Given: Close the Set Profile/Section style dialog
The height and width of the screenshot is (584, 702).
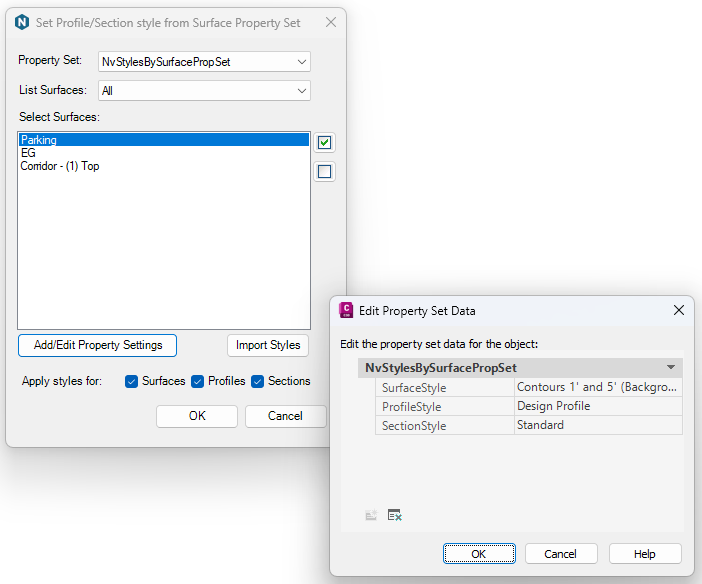Looking at the screenshot, I should pyautogui.click(x=331, y=22).
